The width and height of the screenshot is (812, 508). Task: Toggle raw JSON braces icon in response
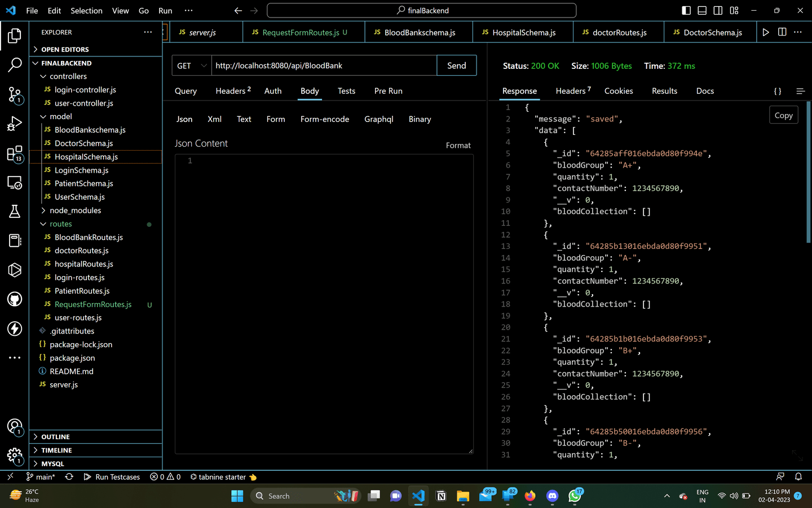tap(778, 91)
